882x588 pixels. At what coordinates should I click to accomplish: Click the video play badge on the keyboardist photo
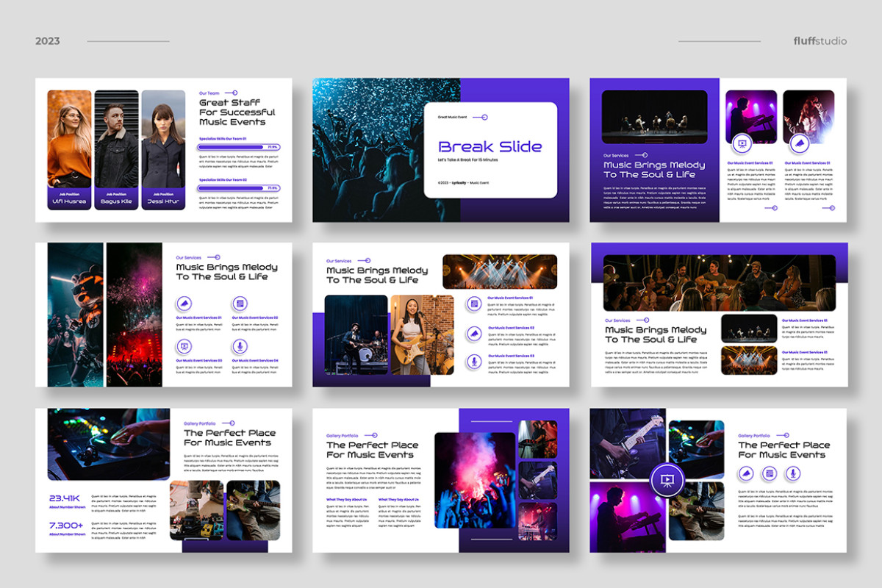742,143
